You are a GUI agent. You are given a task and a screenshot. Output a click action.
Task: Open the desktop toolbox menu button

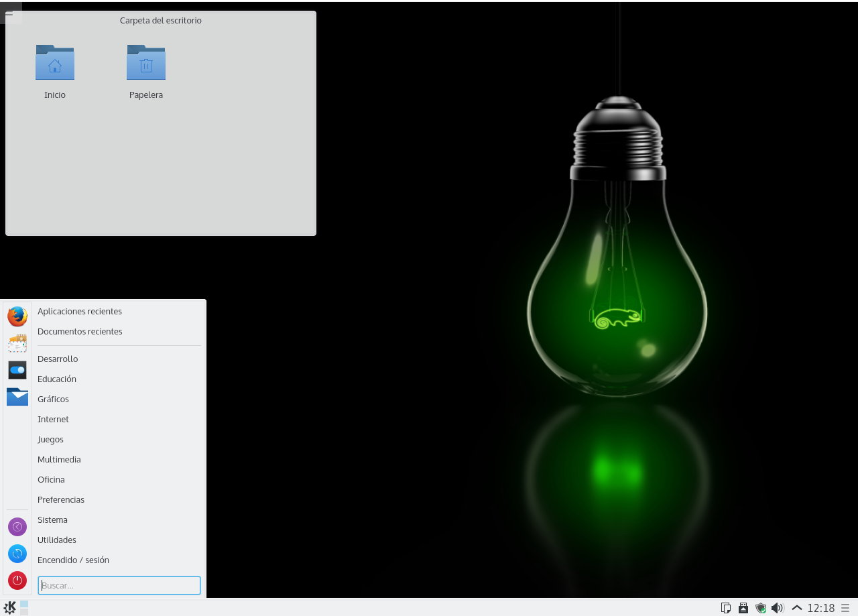(9, 13)
